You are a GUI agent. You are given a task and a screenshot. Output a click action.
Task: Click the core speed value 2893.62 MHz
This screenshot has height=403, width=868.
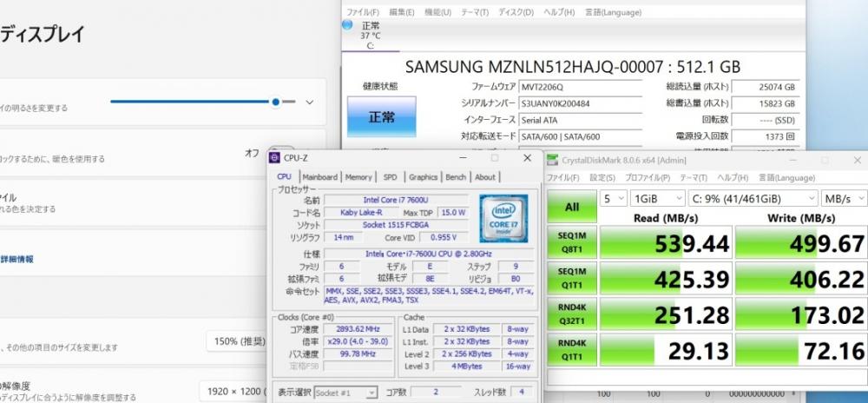coord(358,329)
